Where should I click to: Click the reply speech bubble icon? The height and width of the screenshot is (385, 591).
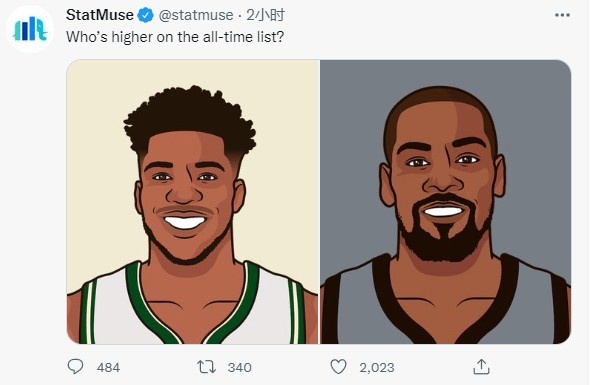[75, 366]
